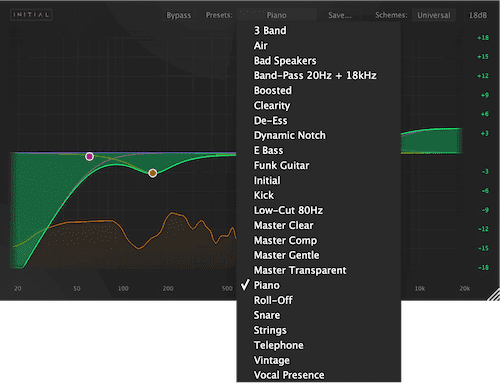Open the Presets dropdown showing Piano
This screenshot has width=500, height=383.
[x=276, y=15]
